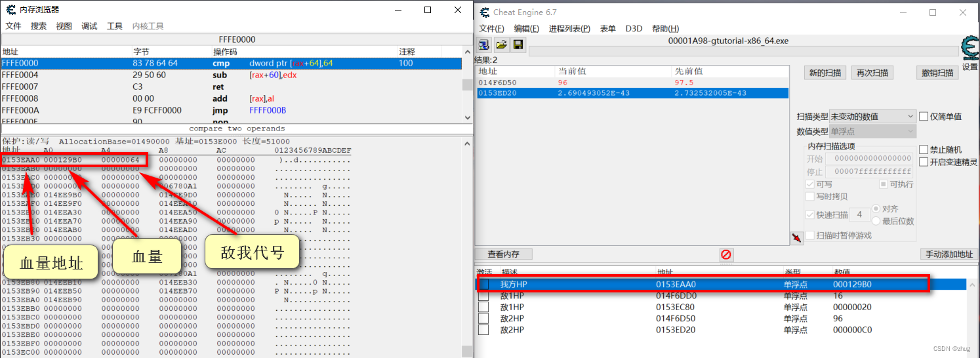Select disassembler row FFFE0007 ret
The height and width of the screenshot is (358, 980).
coord(231,87)
